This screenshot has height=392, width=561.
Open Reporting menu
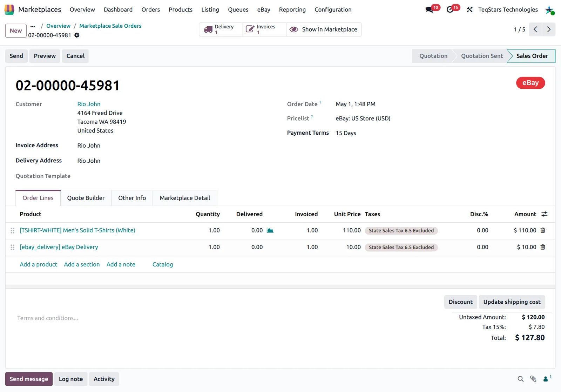point(292,9)
